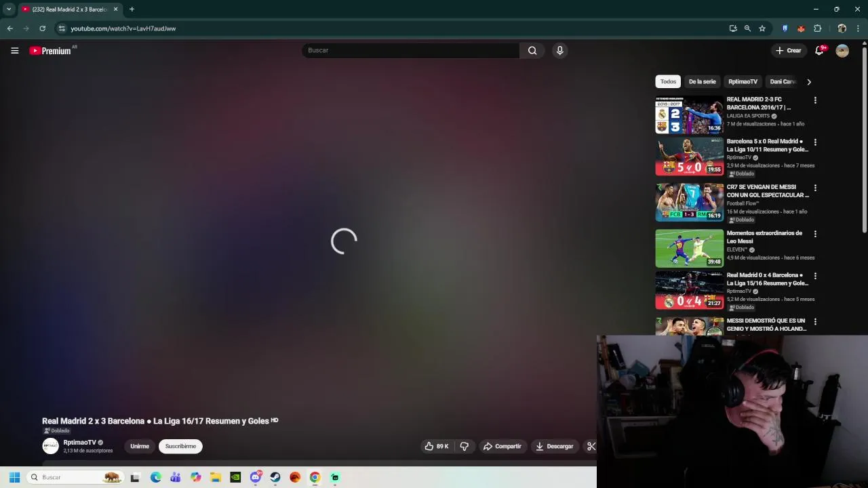Open Chrome profile avatar
The width and height of the screenshot is (868, 488).
pos(842,28)
